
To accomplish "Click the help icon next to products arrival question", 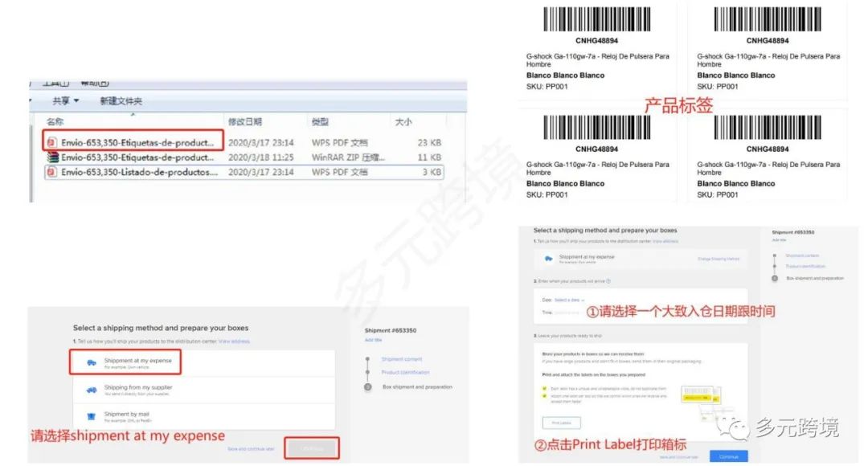I will (x=608, y=281).
